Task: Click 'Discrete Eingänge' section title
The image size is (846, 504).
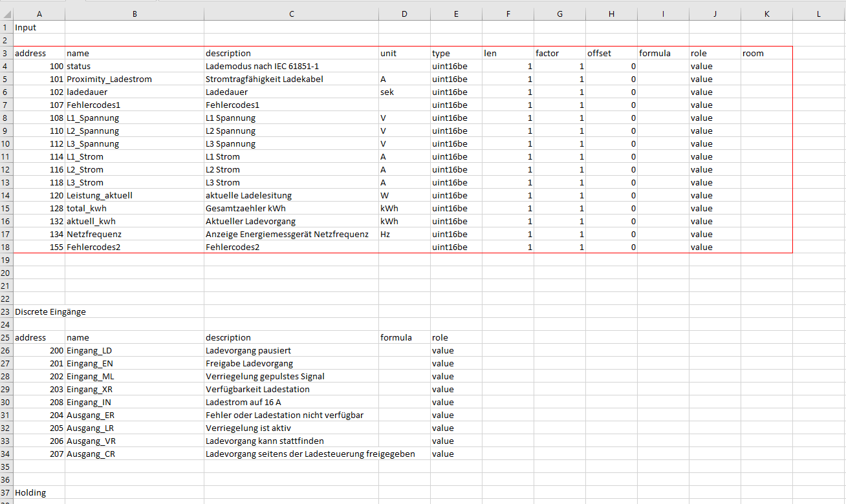Action: tap(50, 311)
